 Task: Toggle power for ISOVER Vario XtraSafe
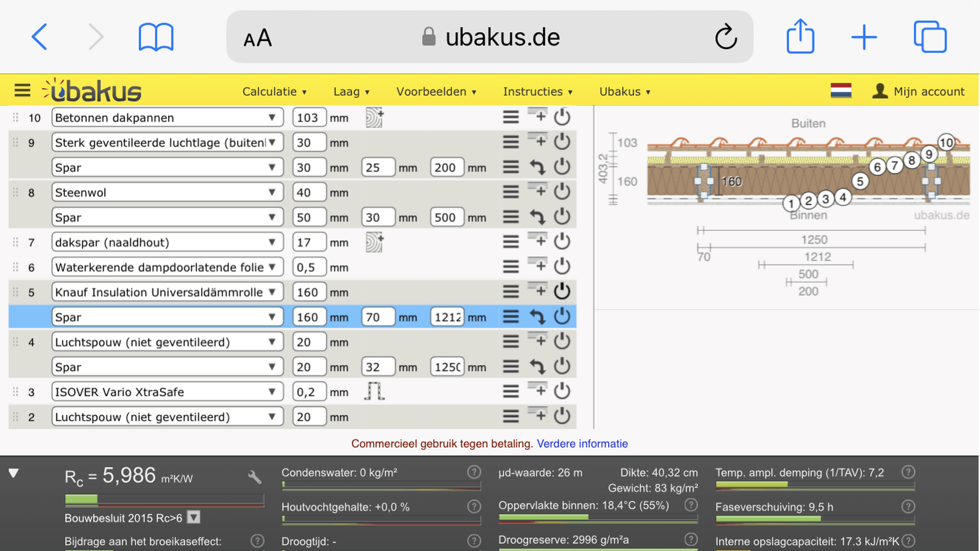point(562,391)
